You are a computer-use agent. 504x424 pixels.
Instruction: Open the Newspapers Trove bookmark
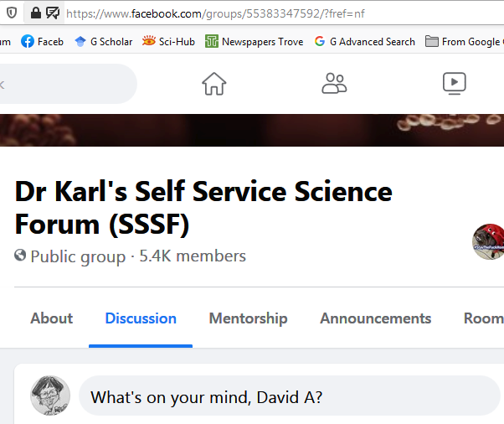coord(255,41)
